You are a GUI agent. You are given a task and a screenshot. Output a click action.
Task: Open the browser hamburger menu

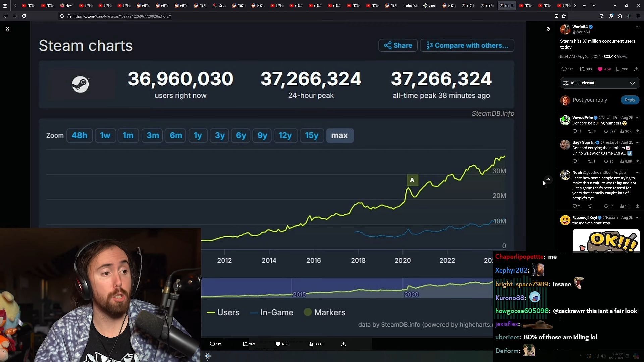(x=638, y=16)
